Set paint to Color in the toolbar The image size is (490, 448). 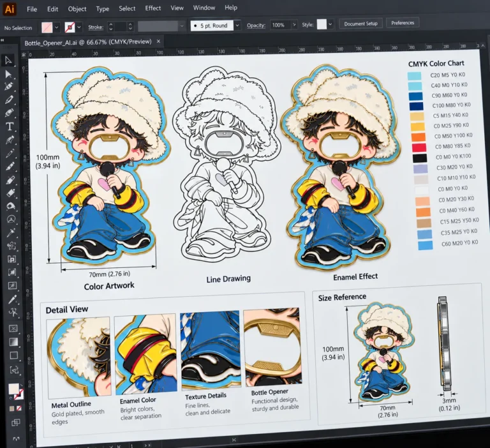point(12,408)
